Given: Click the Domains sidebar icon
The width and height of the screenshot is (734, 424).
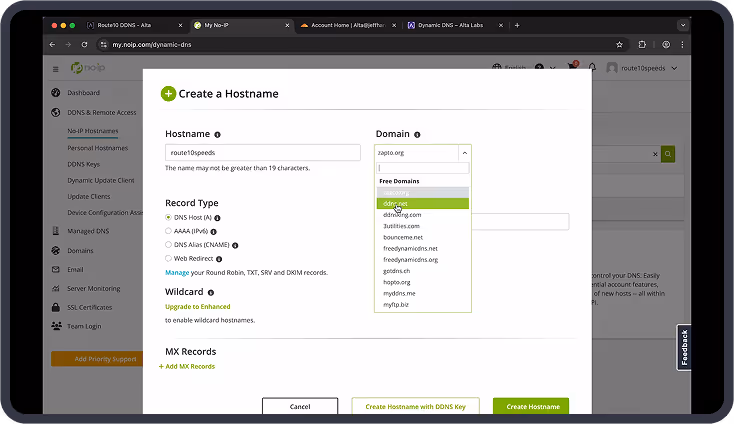Looking at the screenshot, I should [x=56, y=250].
